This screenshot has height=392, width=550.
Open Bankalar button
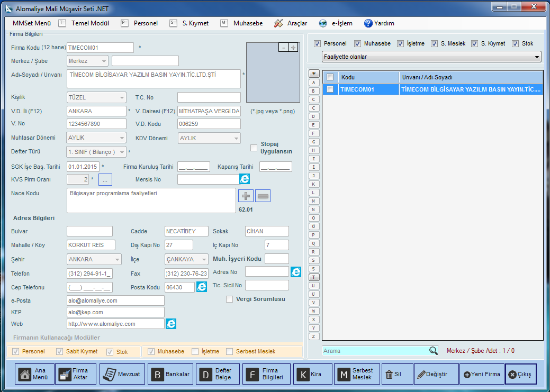(x=170, y=374)
